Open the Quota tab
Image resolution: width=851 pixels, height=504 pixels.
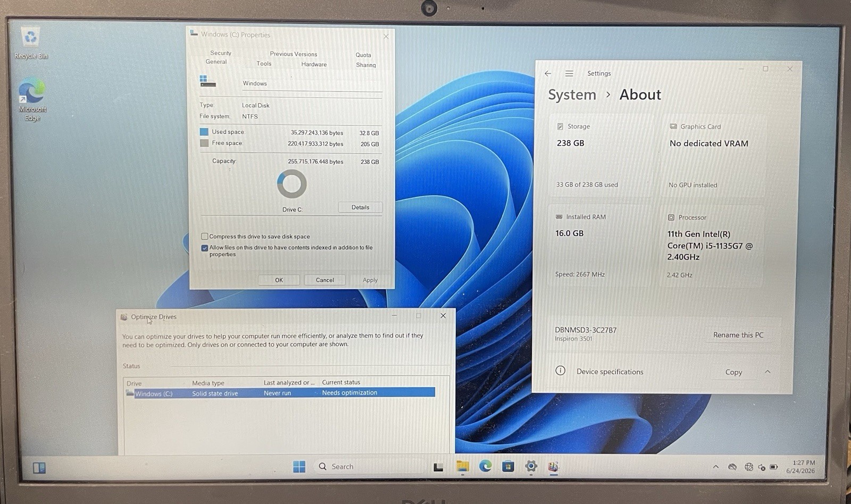(363, 55)
